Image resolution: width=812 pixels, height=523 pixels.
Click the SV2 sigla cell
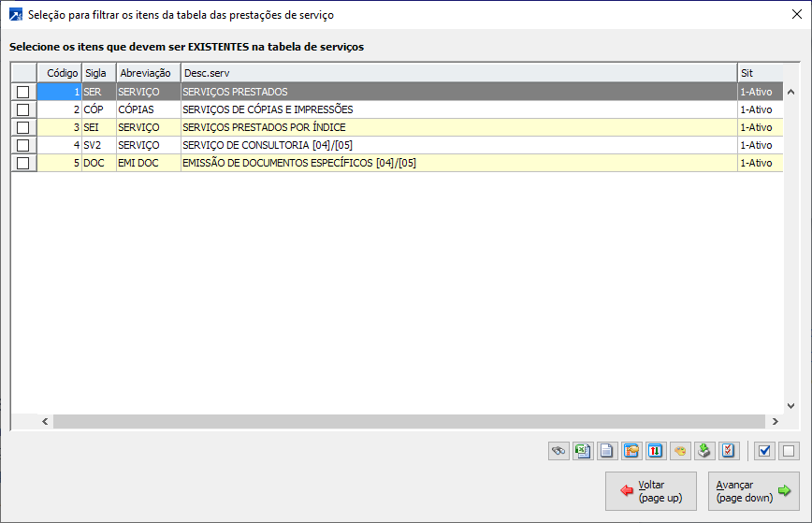coord(99,145)
